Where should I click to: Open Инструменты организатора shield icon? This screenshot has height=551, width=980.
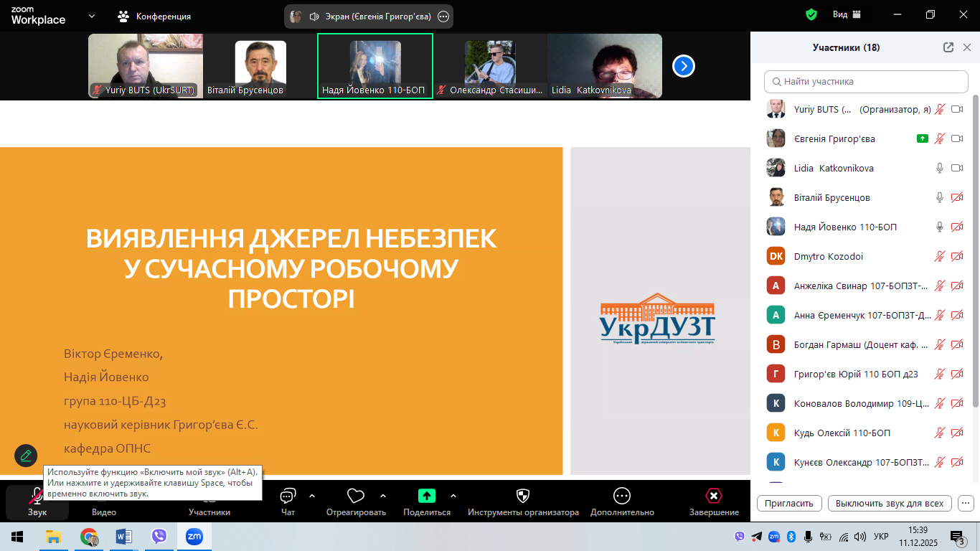point(523,496)
